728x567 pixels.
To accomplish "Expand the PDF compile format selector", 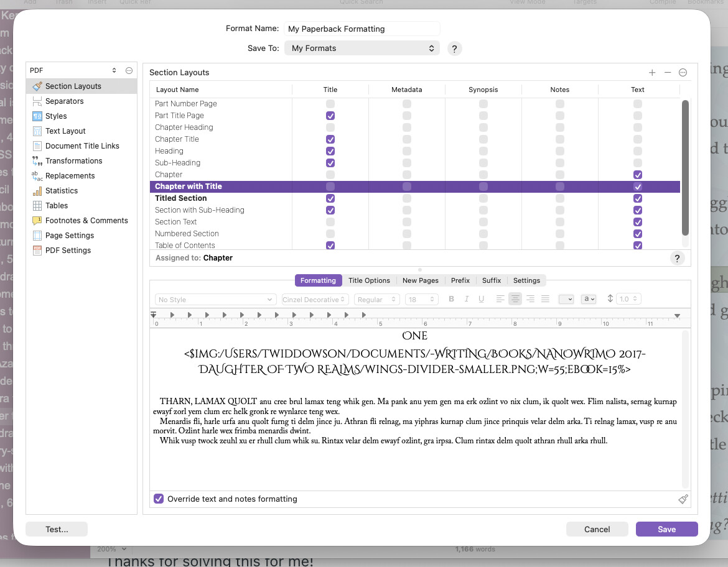I will coord(73,71).
